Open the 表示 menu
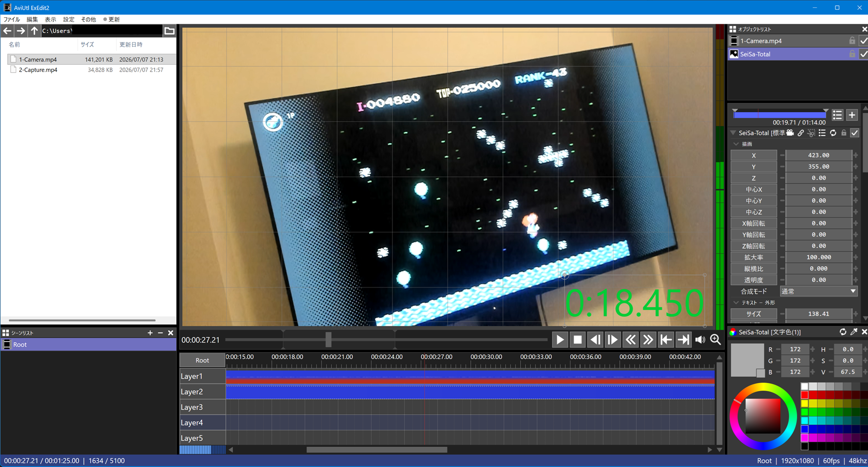 point(50,19)
